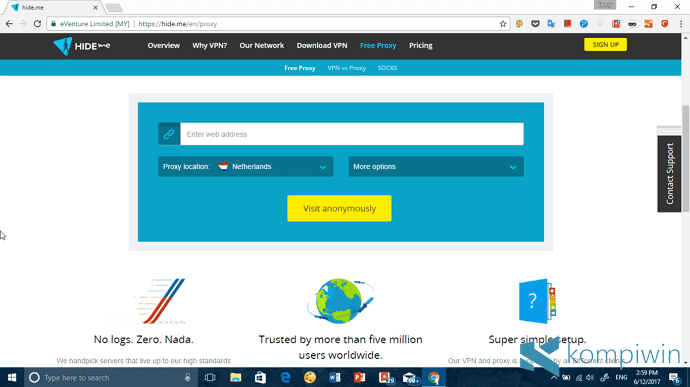Viewport: 690px width, 387px height.
Task: Click the red shield extension icon
Action: (664, 24)
